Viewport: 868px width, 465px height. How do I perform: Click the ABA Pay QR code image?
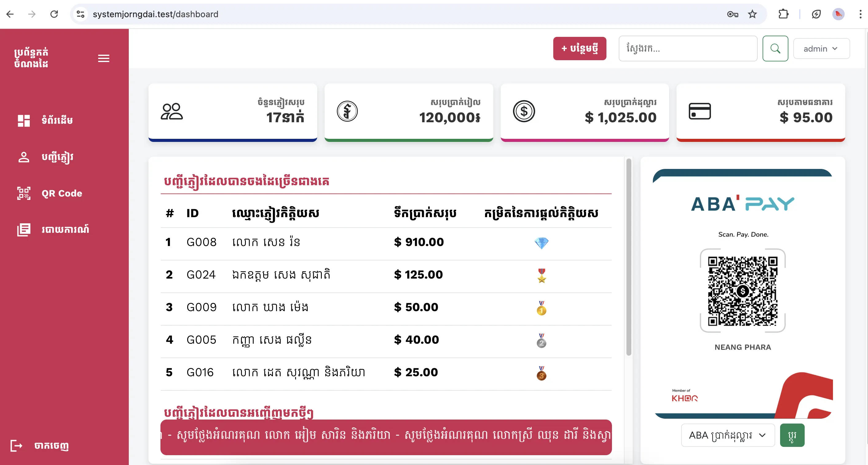[x=742, y=291]
